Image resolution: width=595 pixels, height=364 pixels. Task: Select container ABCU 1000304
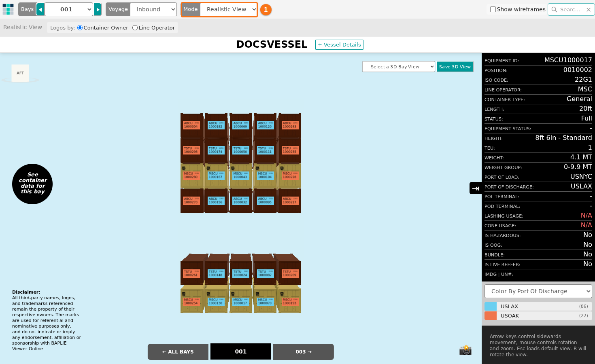191,125
